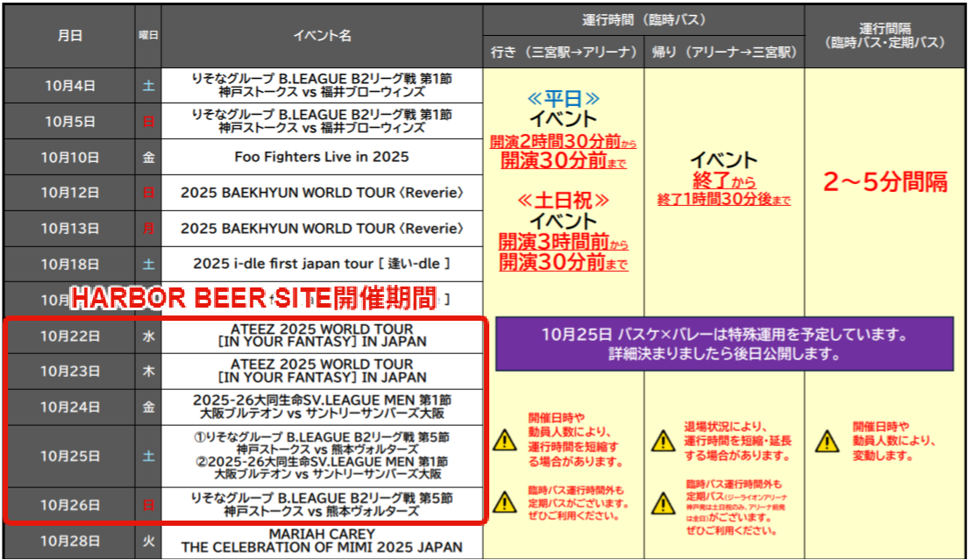The image size is (968, 560).
Task: Click the underlined 開演2時間30分前から text
Action: pyautogui.click(x=563, y=143)
